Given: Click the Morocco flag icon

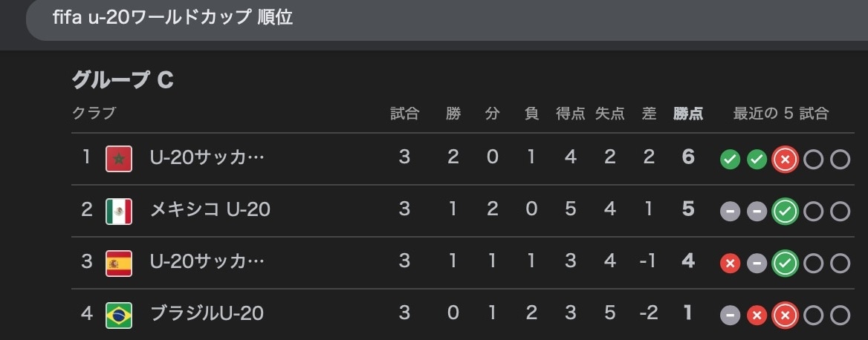Looking at the screenshot, I should (x=119, y=159).
